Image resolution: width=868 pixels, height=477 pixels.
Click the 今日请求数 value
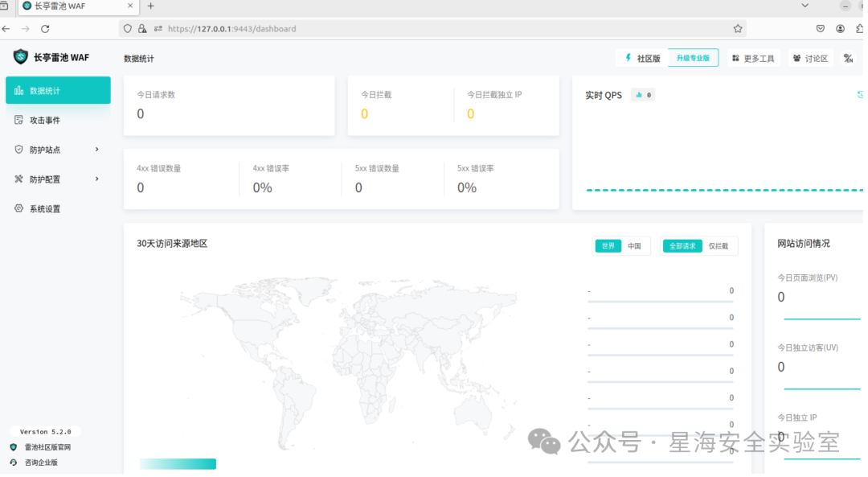pos(141,114)
